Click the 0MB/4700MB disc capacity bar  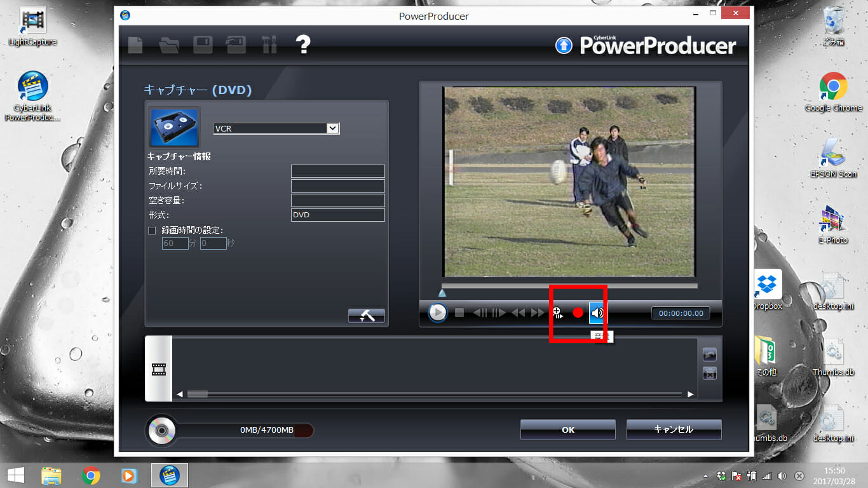[245, 430]
